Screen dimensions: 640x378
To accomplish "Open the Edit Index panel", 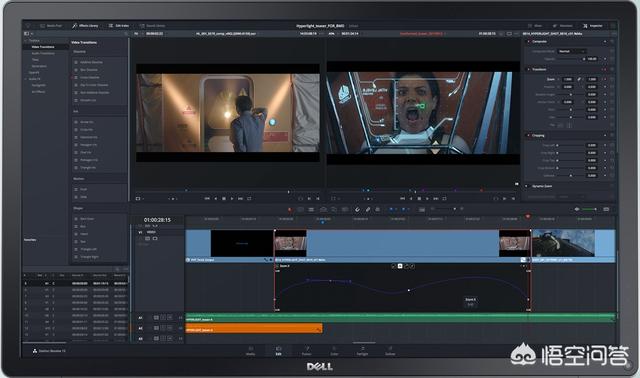I will point(119,26).
